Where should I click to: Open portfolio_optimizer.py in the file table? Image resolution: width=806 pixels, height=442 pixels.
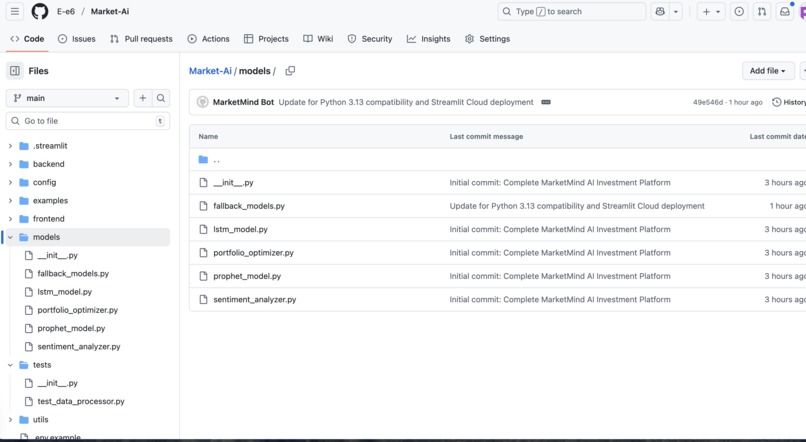click(x=253, y=253)
